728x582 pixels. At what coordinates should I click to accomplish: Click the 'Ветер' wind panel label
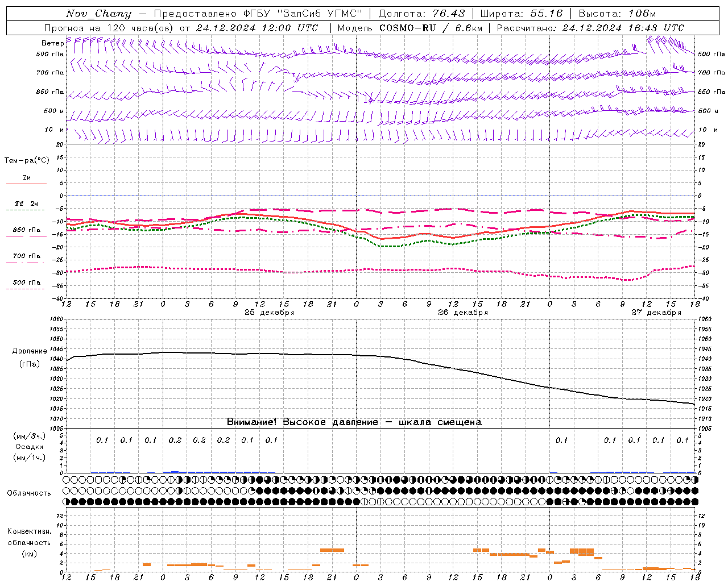[52, 43]
